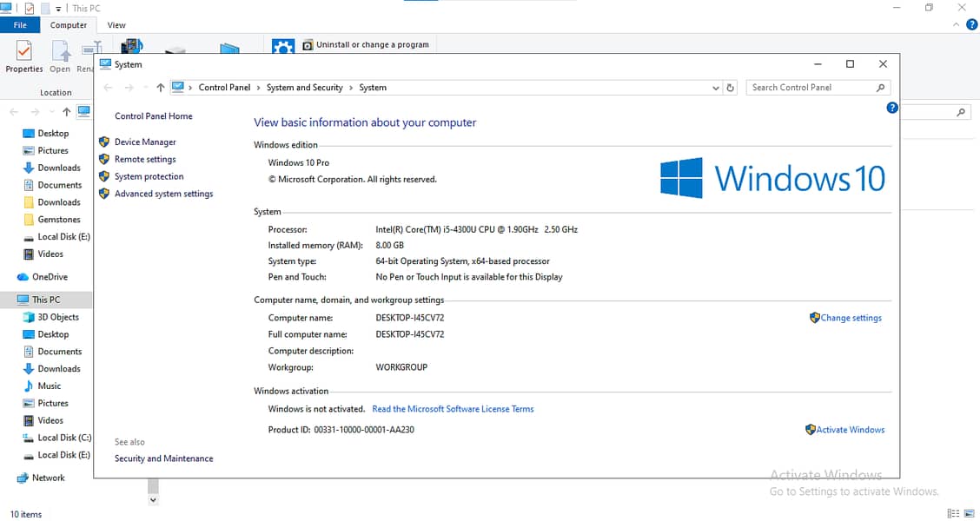
Task: Open Device Manager from the System sidebar
Action: coord(145,142)
